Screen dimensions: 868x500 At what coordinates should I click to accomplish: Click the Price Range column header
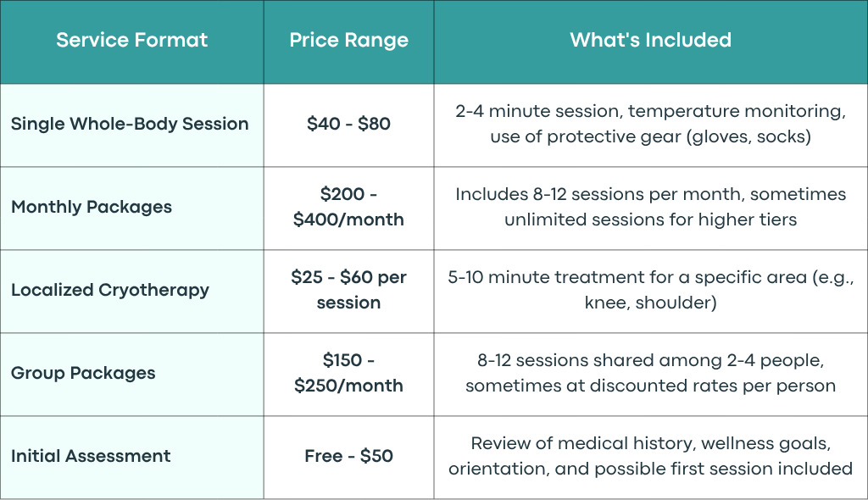coord(348,41)
